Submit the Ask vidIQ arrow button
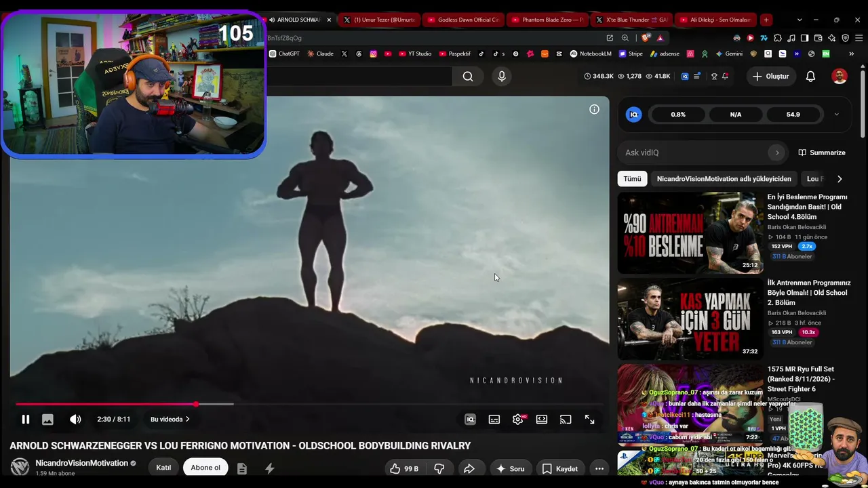Viewport: 868px width, 488px height. 777,152
